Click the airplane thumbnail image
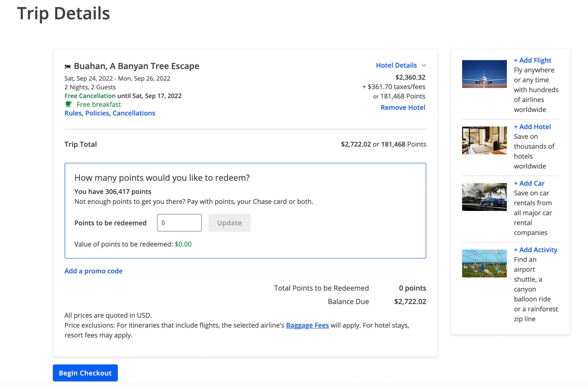The height and width of the screenshot is (387, 588). tap(484, 74)
